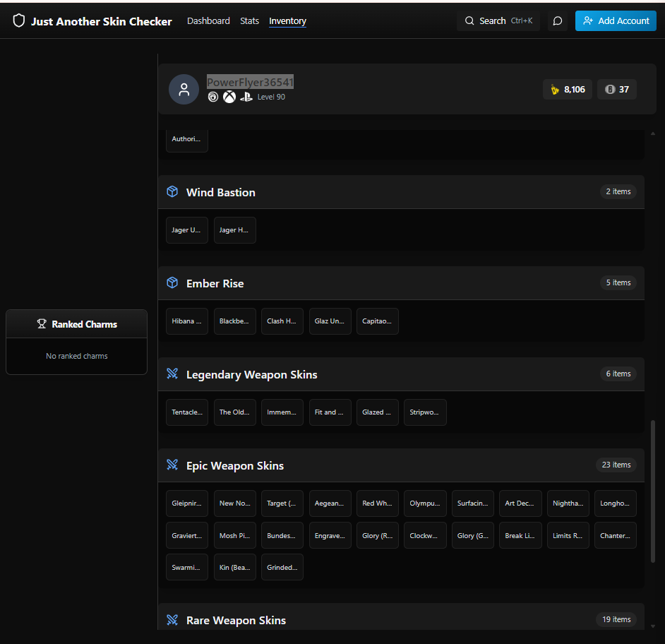The height and width of the screenshot is (644, 665).
Task: Select the 'Capitao...' item
Action: click(378, 321)
